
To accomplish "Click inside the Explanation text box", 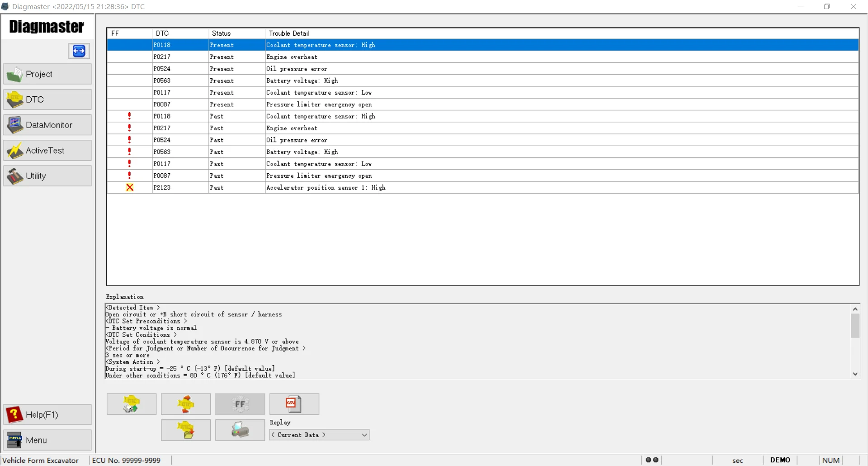I will [477, 341].
